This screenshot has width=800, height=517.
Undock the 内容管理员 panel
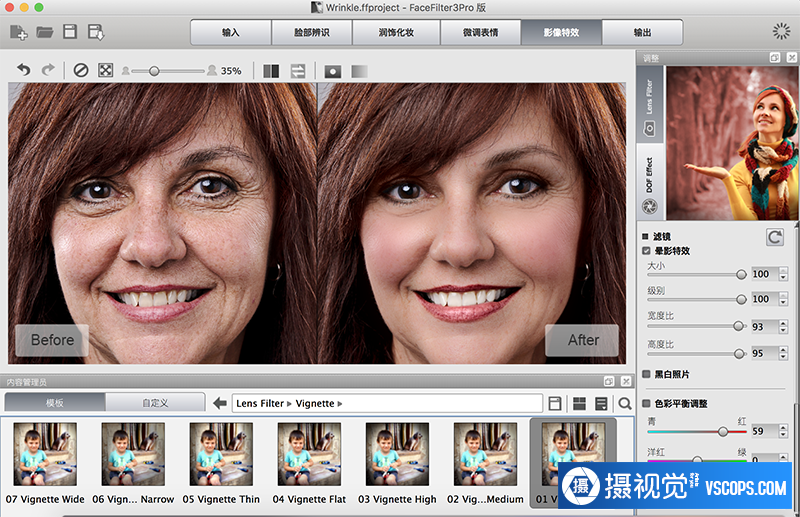pos(609,381)
